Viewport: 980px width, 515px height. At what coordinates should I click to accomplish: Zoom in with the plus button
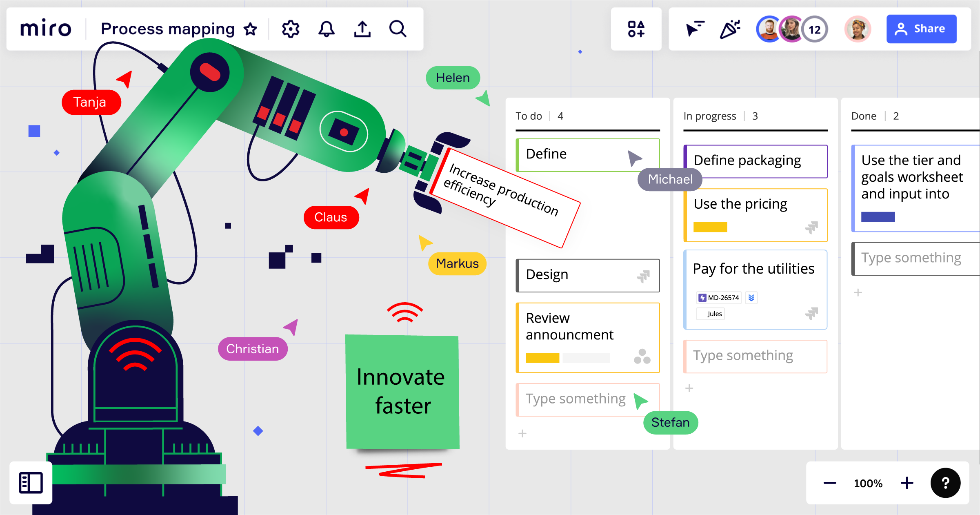pos(907,483)
